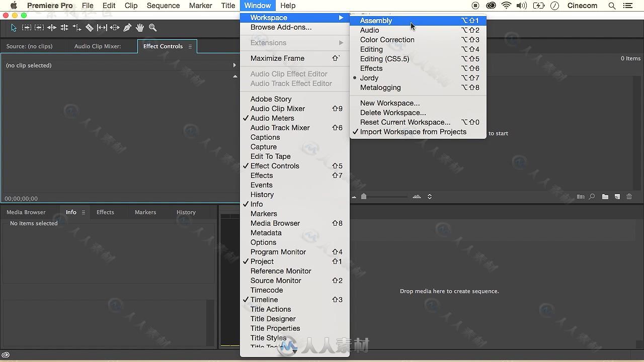Screen dimensions: 644x362
Task: Select the Selection arrow tool
Action: click(x=14, y=28)
